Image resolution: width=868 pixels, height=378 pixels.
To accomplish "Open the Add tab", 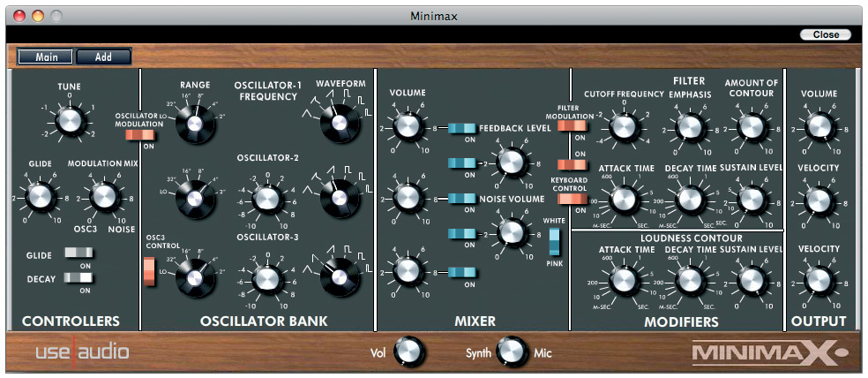I will (x=103, y=57).
